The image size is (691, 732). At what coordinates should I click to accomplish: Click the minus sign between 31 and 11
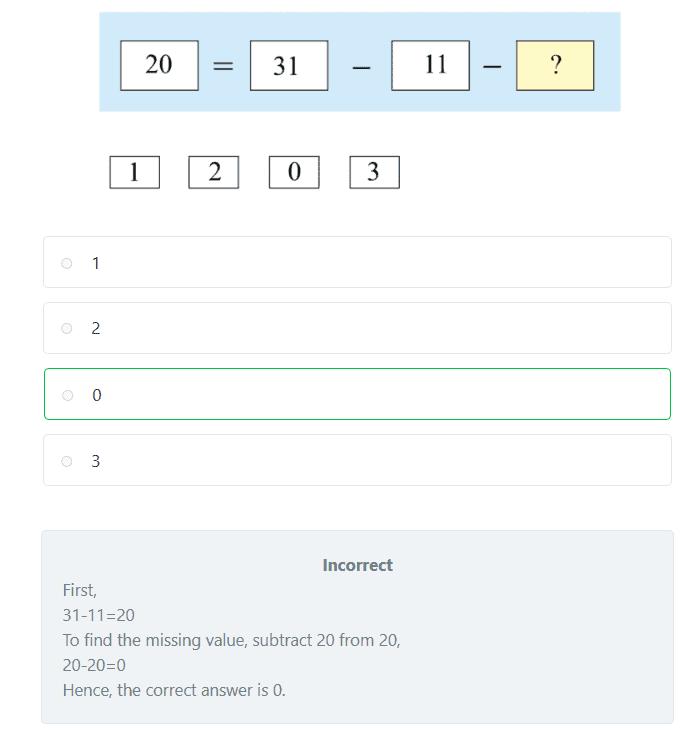click(x=360, y=68)
